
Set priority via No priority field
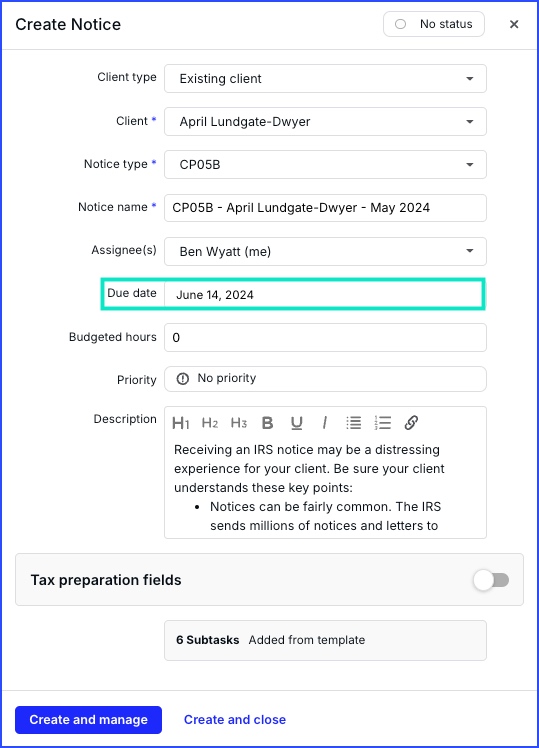325,379
